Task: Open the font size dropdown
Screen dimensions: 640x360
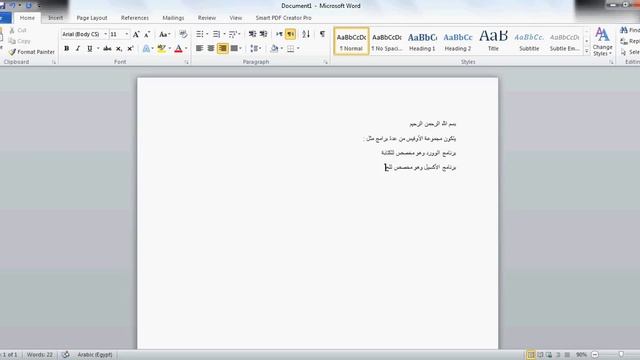Action: click(127, 34)
